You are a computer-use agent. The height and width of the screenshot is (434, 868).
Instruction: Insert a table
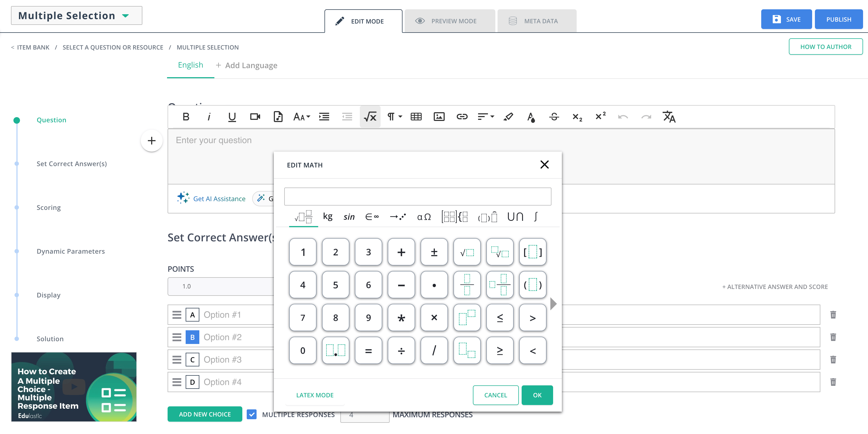tap(416, 117)
